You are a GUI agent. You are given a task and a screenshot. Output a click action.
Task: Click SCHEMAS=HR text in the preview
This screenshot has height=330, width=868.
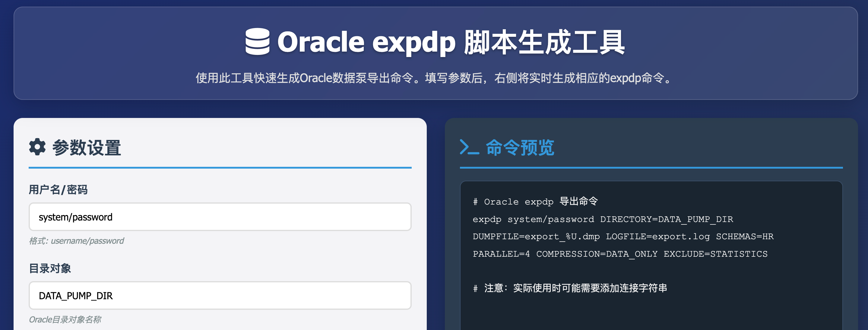744,236
